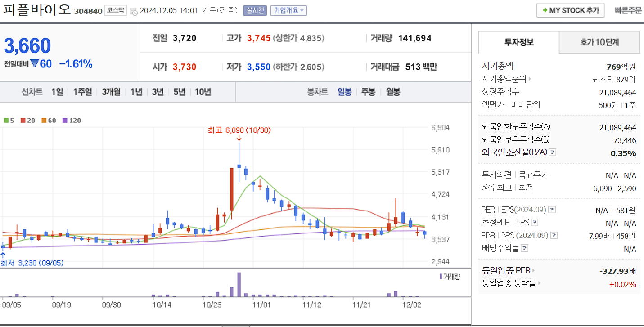Open the EPS tooltip next to 추정PER

[536, 222]
